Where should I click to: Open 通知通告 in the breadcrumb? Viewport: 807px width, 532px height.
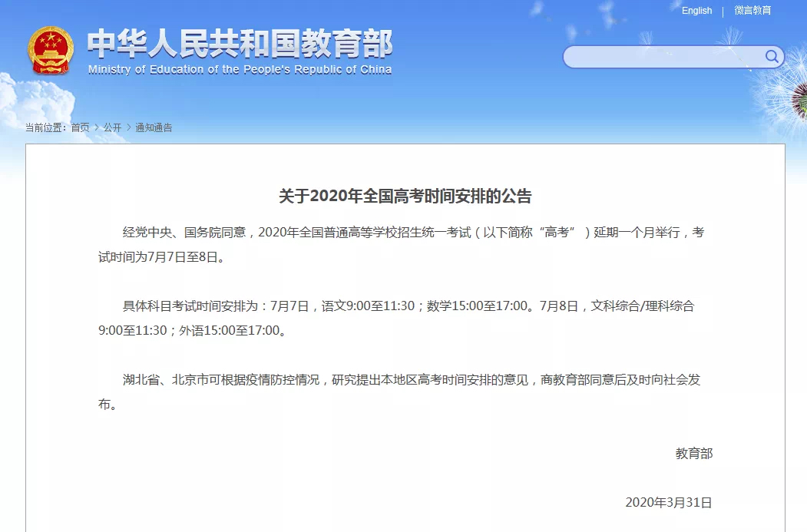click(154, 127)
